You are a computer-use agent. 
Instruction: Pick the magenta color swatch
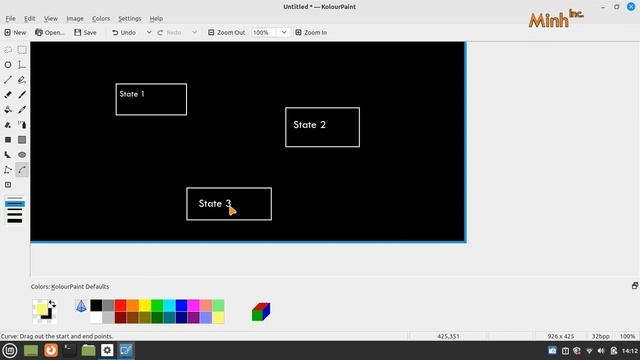click(193, 305)
